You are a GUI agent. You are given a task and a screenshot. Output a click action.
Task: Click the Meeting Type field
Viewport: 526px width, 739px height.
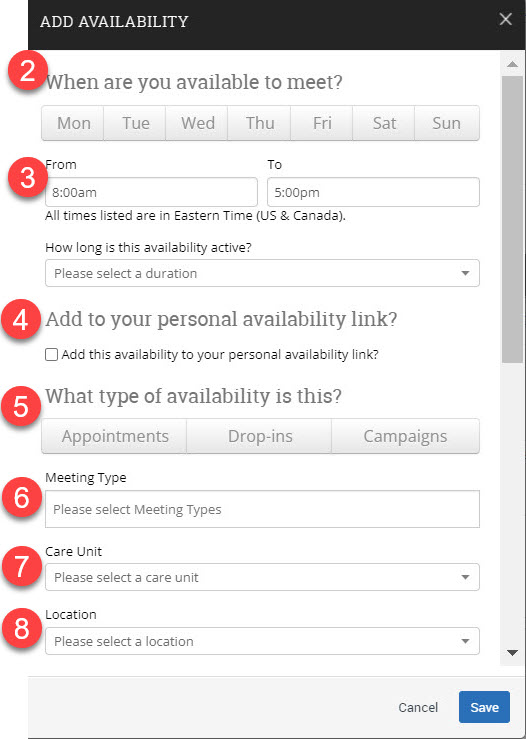(263, 509)
